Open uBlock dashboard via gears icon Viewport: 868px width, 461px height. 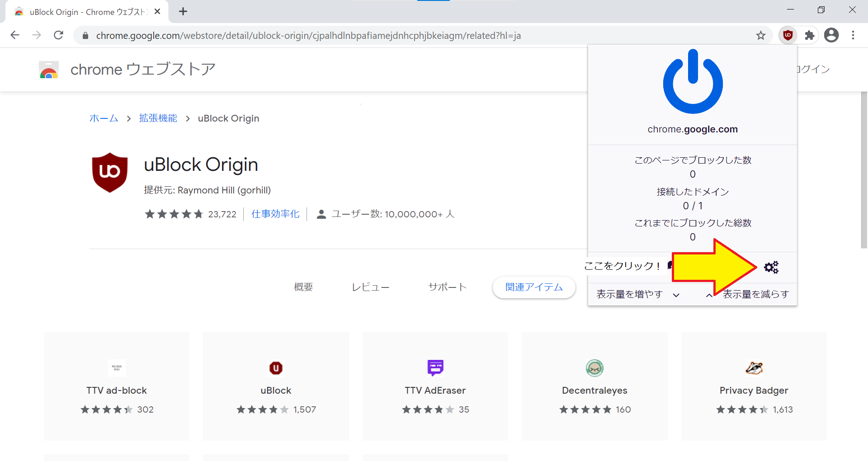pos(771,268)
